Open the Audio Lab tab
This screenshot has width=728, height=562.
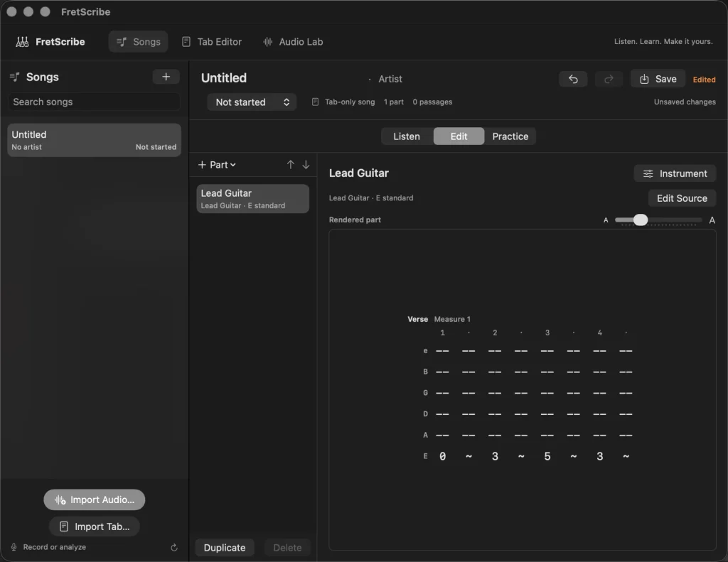point(293,42)
